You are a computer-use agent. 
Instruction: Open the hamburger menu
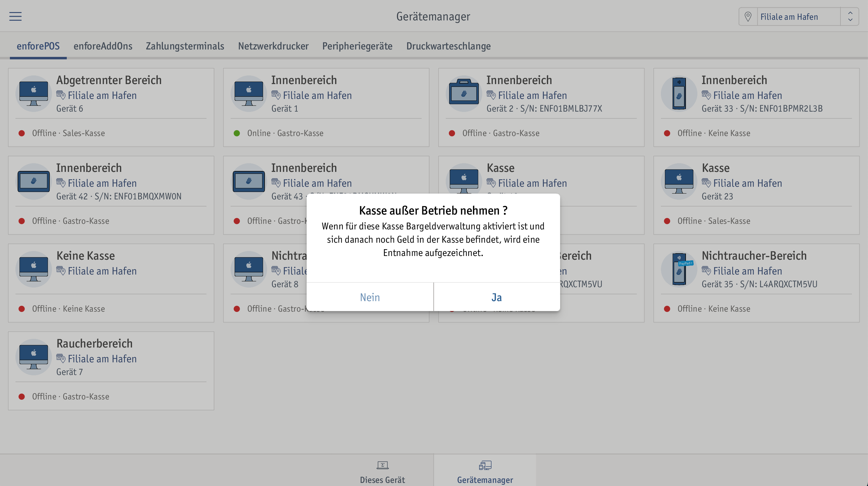click(15, 16)
